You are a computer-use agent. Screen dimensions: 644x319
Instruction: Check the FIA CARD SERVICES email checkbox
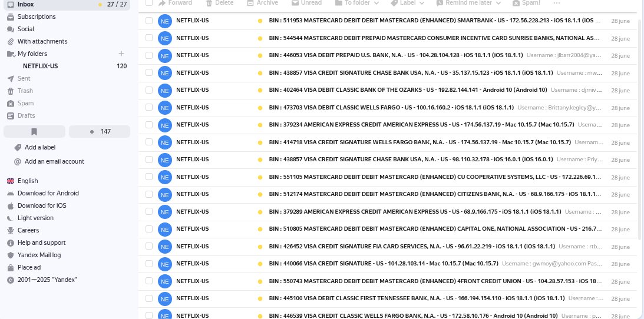coord(149,246)
